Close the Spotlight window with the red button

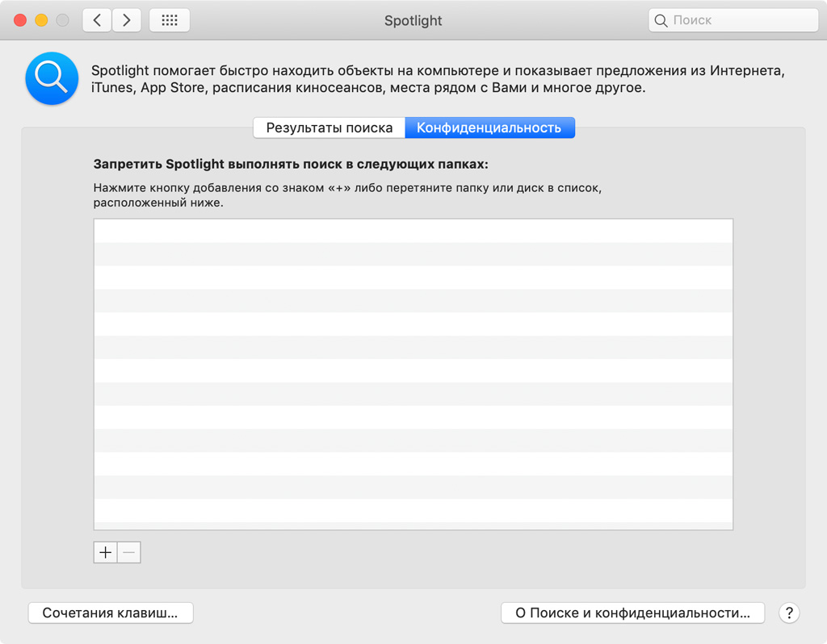20,20
